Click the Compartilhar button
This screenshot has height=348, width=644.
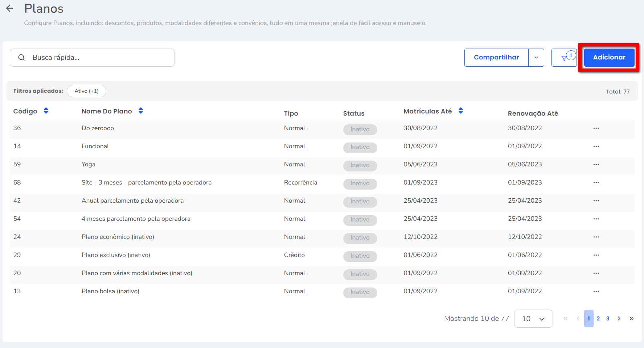point(496,58)
